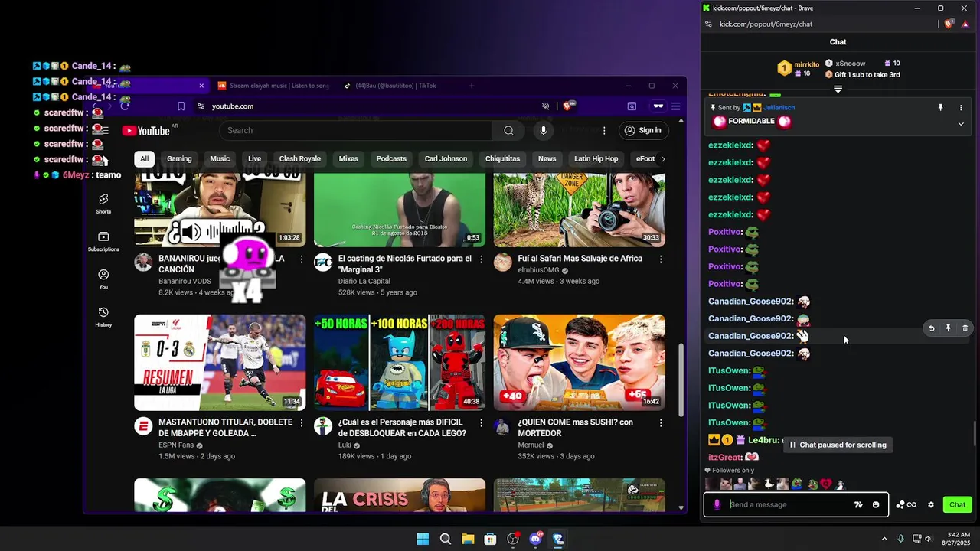
Task: Open options for MASTANTUONO TITULAR video
Action: pyautogui.click(x=301, y=423)
